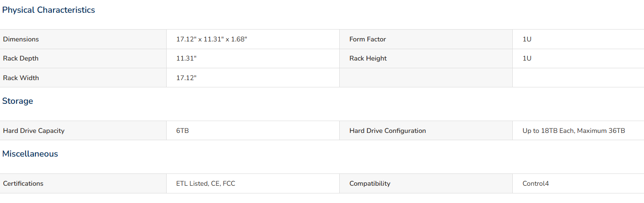
Task: Click the Rack Width label
Action: [x=21, y=78]
